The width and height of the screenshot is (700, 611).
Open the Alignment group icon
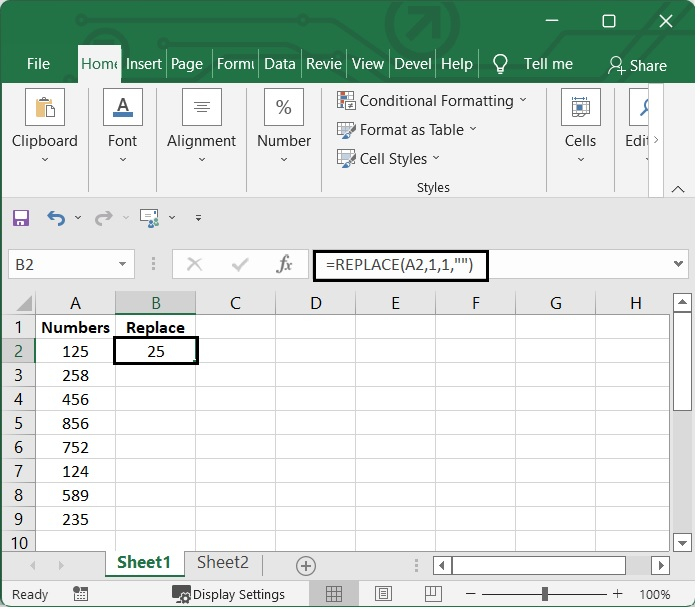click(x=202, y=107)
